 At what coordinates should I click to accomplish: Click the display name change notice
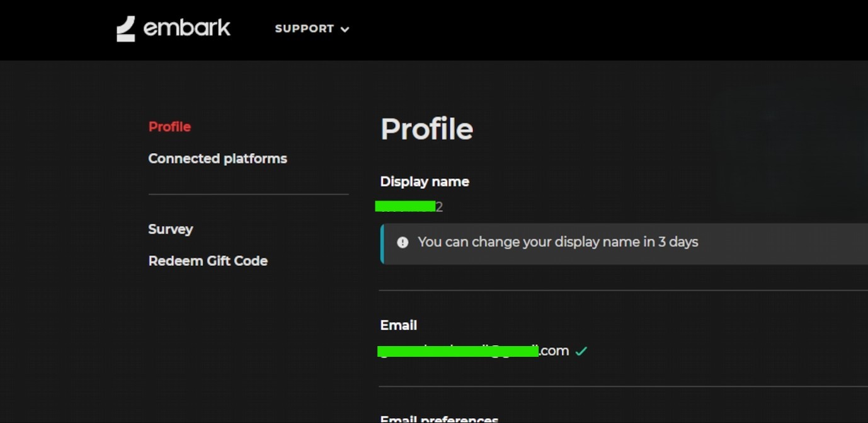pos(624,243)
